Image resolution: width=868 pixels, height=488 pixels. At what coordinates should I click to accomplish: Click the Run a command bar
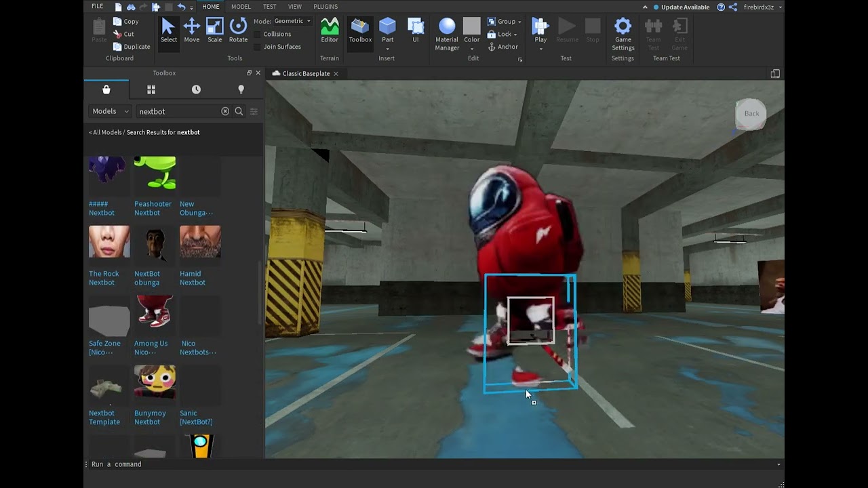(x=434, y=464)
